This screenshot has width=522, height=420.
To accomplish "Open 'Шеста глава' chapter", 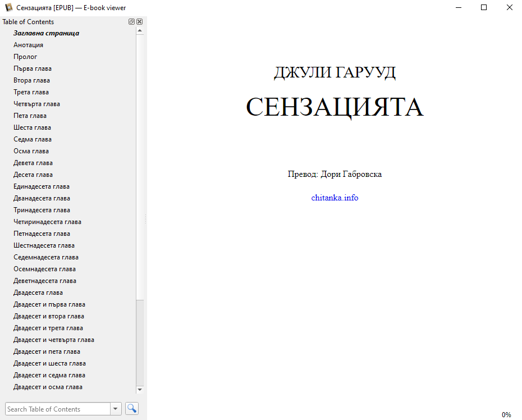I will coord(33,127).
